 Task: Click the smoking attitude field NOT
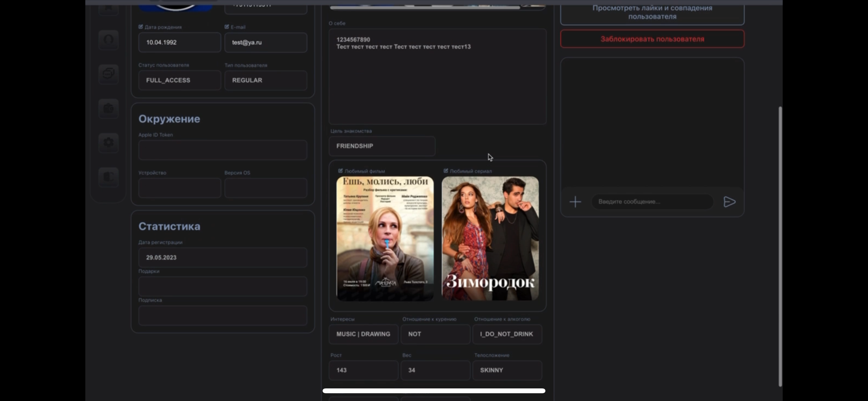[435, 334]
